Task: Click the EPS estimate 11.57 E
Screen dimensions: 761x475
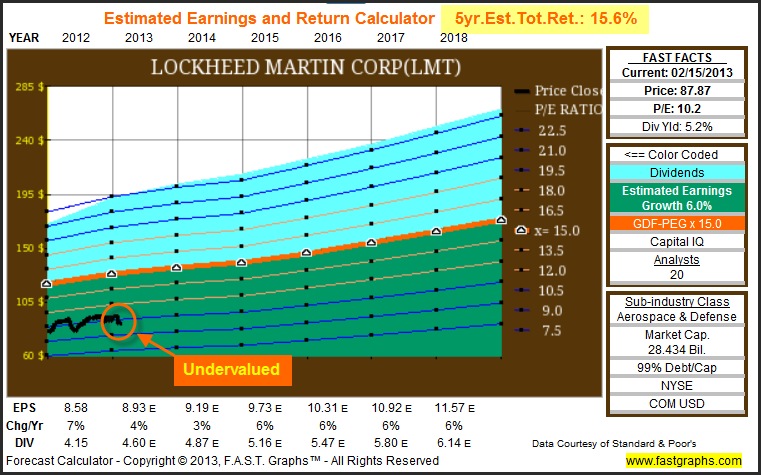Action: click(x=454, y=408)
